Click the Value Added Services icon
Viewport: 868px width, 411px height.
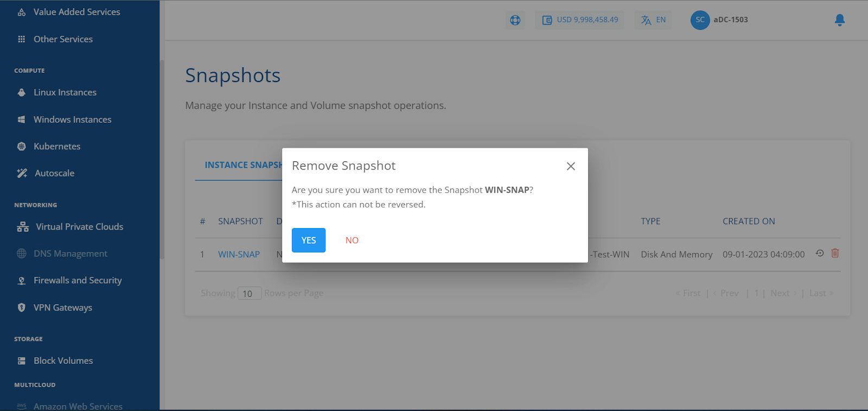[22, 12]
